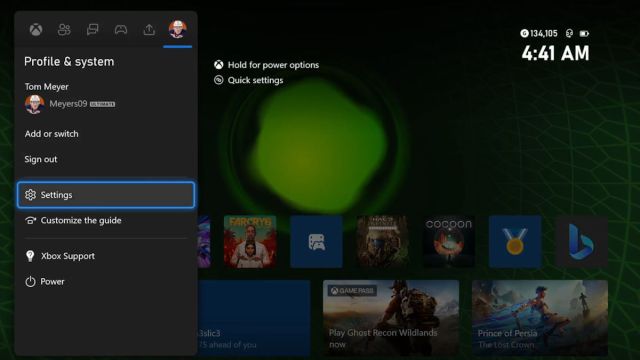The image size is (640, 360).
Task: Click the headset status icon
Action: coord(569,33)
